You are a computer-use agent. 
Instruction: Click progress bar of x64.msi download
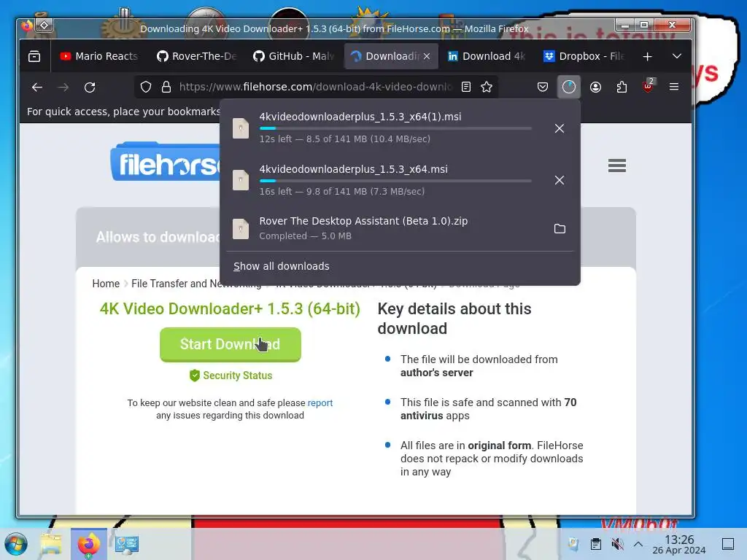tap(395, 181)
